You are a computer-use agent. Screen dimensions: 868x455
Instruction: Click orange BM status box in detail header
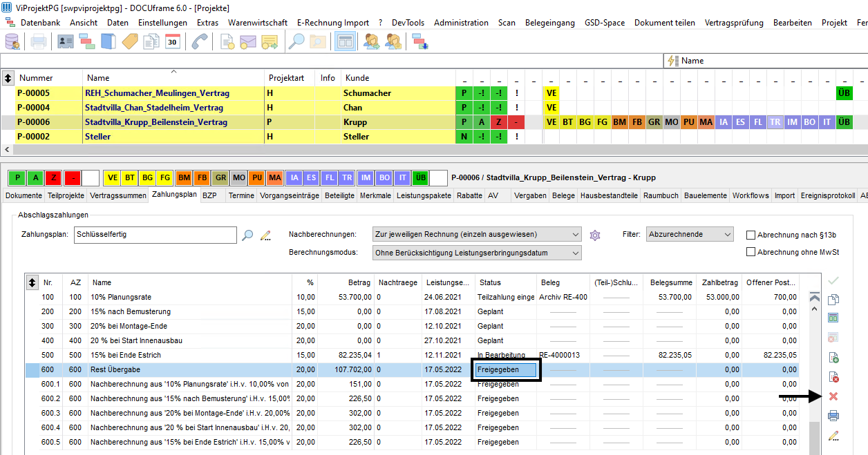pos(184,177)
